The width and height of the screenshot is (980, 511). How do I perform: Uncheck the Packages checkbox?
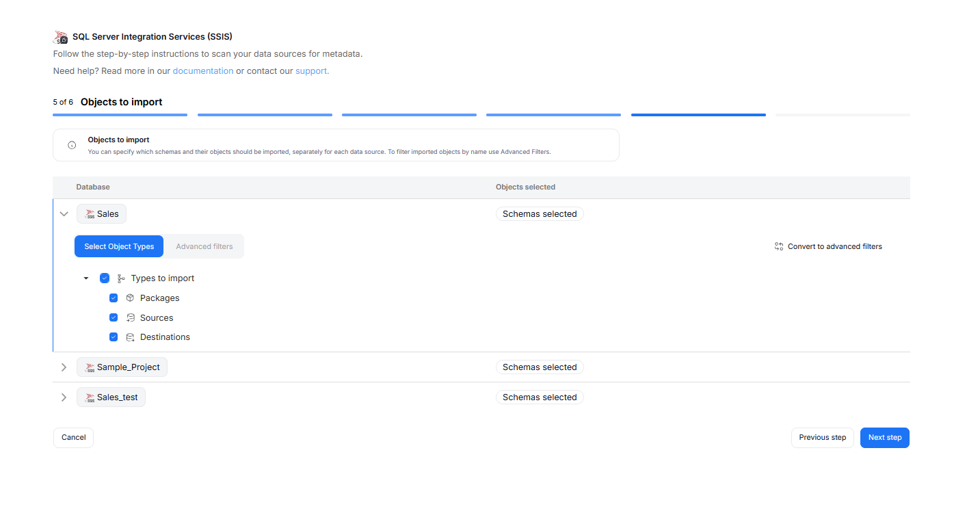point(114,298)
